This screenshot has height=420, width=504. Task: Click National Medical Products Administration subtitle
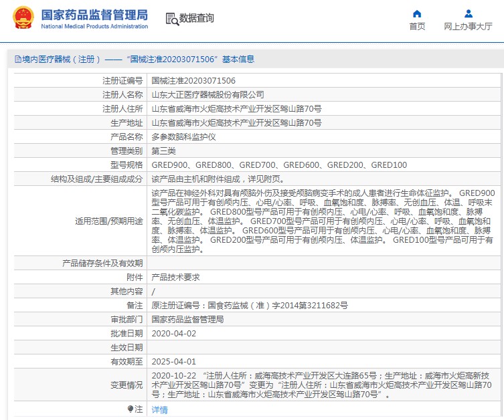click(x=94, y=26)
